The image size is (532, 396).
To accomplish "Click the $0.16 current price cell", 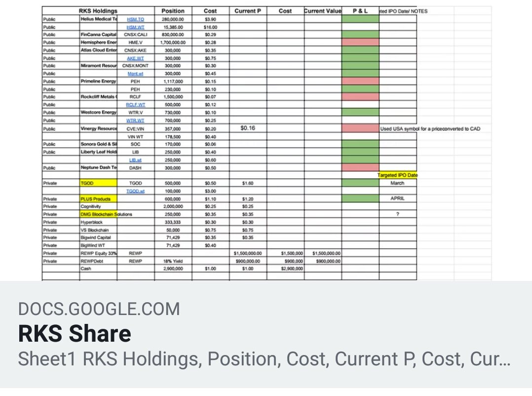I will click(248, 128).
